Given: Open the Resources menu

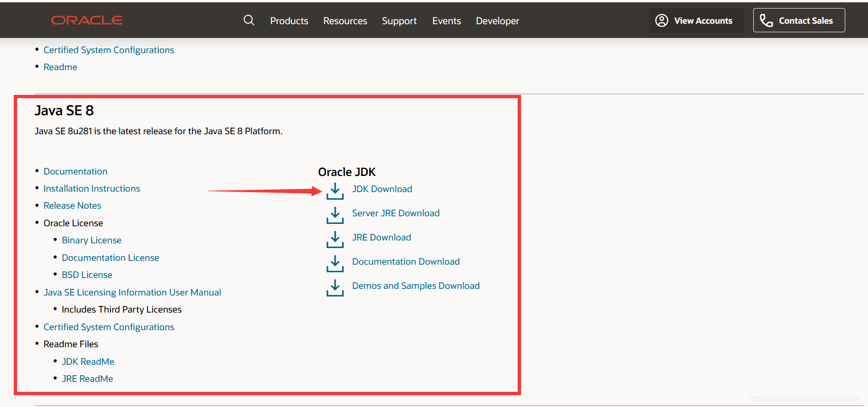Looking at the screenshot, I should click(x=345, y=21).
